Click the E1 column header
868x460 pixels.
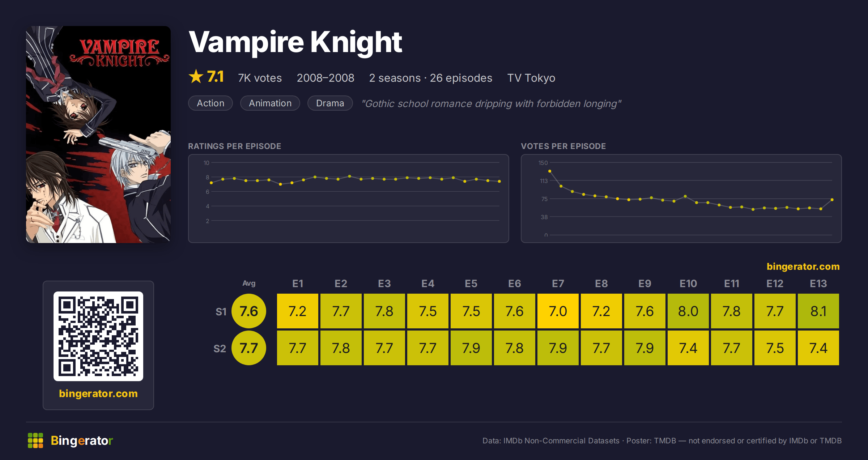click(x=298, y=284)
